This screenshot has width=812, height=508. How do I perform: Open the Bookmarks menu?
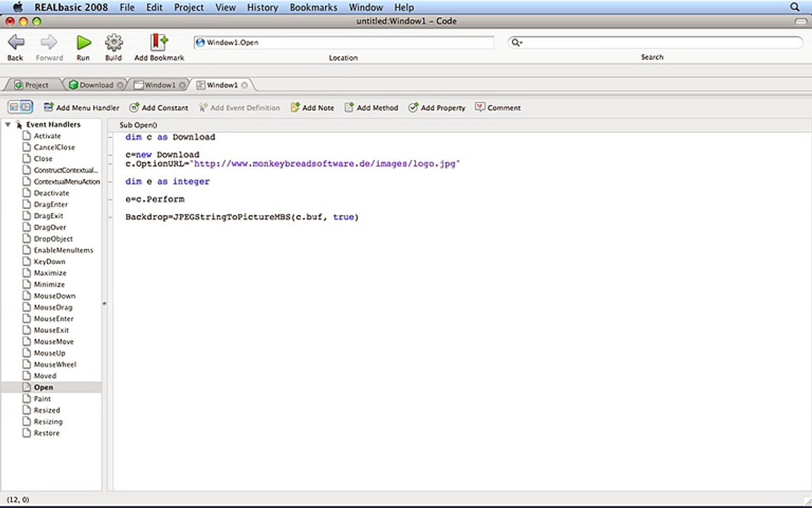coord(313,7)
